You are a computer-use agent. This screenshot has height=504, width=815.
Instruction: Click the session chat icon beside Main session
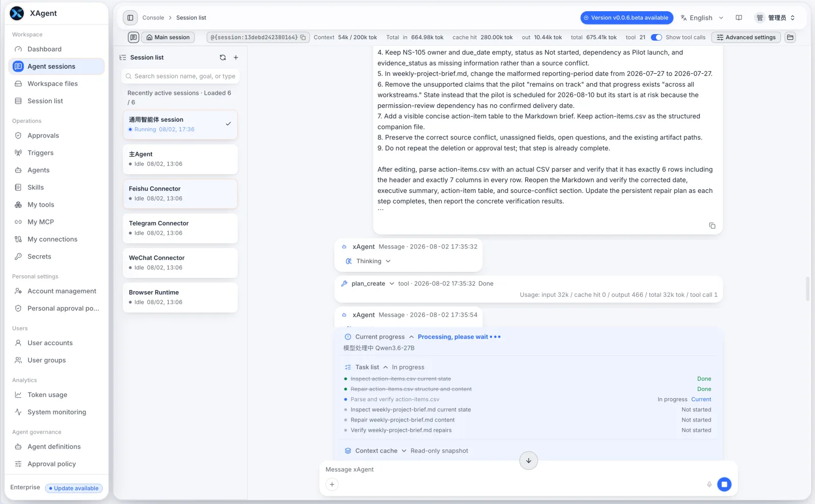(x=133, y=37)
